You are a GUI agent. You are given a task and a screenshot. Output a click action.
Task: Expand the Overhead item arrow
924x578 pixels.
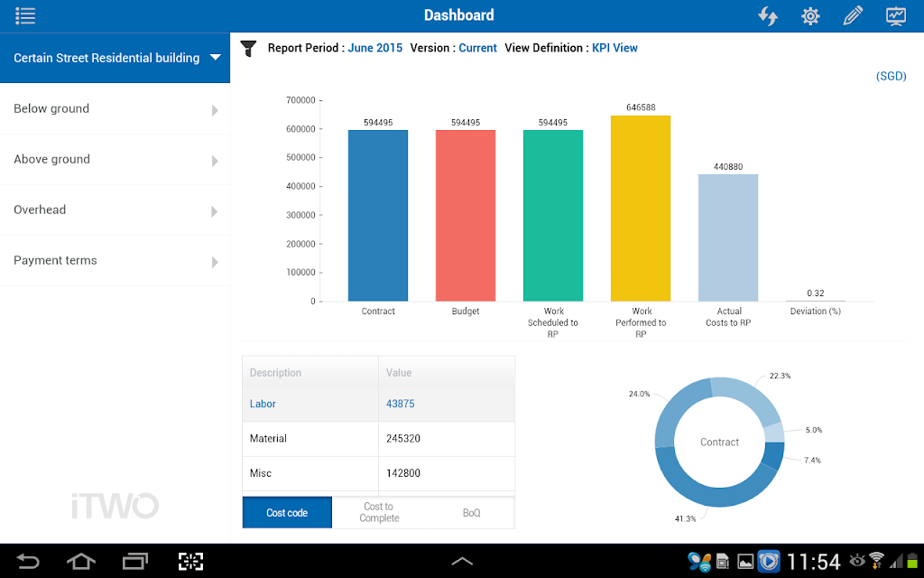(x=215, y=211)
